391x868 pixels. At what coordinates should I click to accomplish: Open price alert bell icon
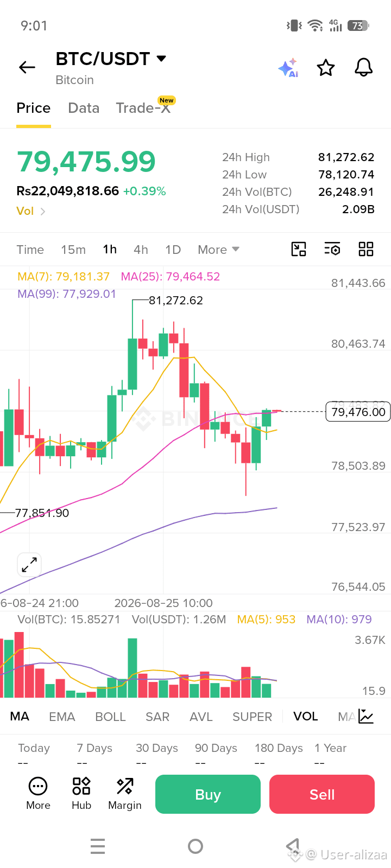363,68
